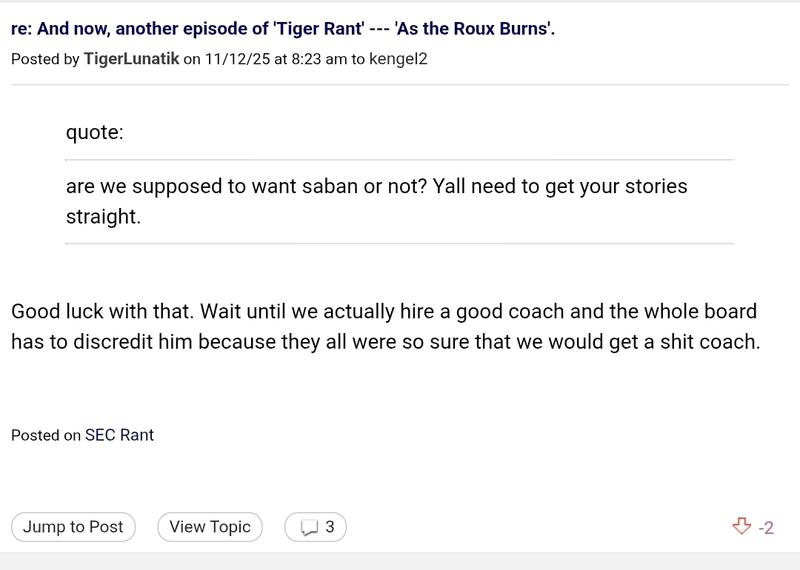800x570 pixels.
Task: Click the 'quote:' label
Action: [x=95, y=133]
